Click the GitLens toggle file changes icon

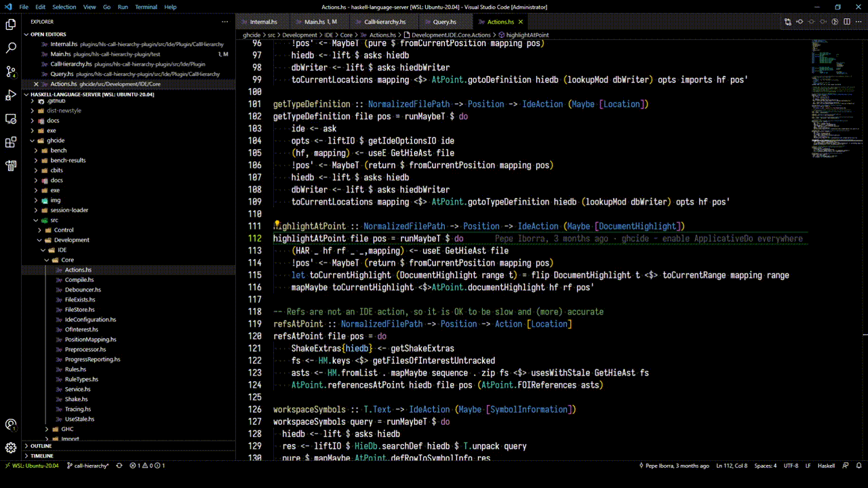coord(812,22)
